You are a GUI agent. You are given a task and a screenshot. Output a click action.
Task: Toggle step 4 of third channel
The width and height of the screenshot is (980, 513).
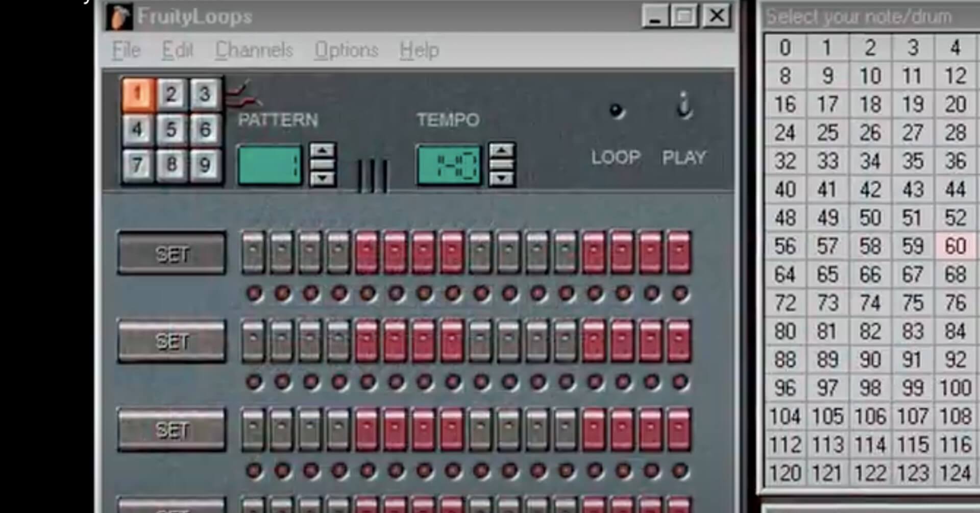coord(338,429)
